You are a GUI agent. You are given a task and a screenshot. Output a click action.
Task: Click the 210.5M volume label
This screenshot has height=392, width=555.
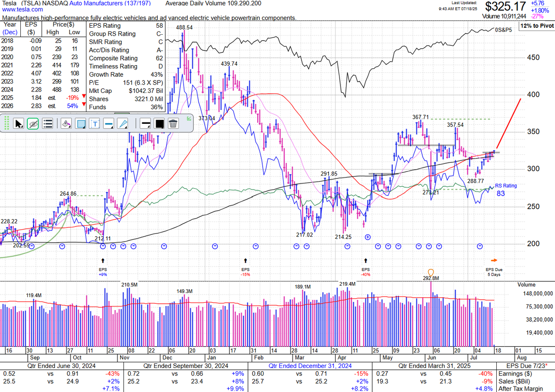(129, 285)
